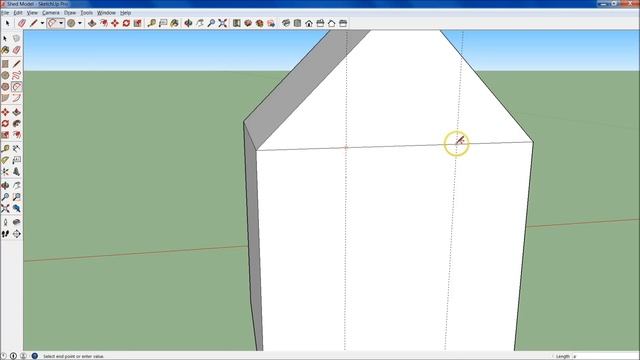Select the 3D Text tool in side toolset

coord(16,171)
